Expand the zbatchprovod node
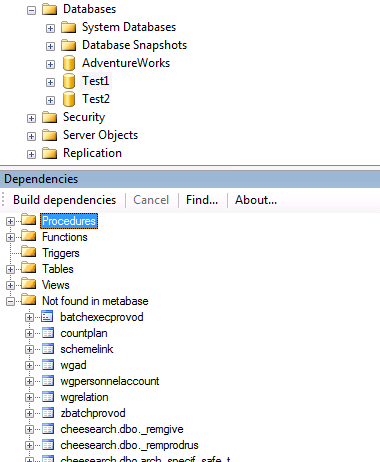The image size is (380, 462). [29, 413]
